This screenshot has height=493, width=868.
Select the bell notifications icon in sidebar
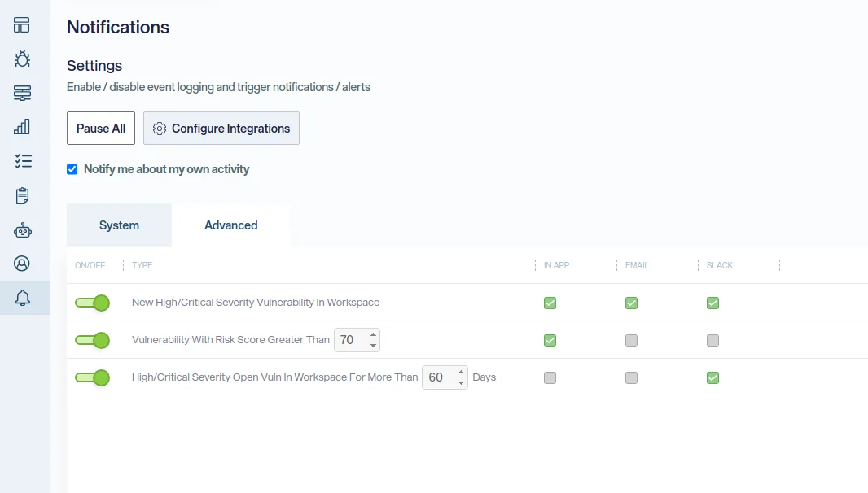(x=22, y=299)
